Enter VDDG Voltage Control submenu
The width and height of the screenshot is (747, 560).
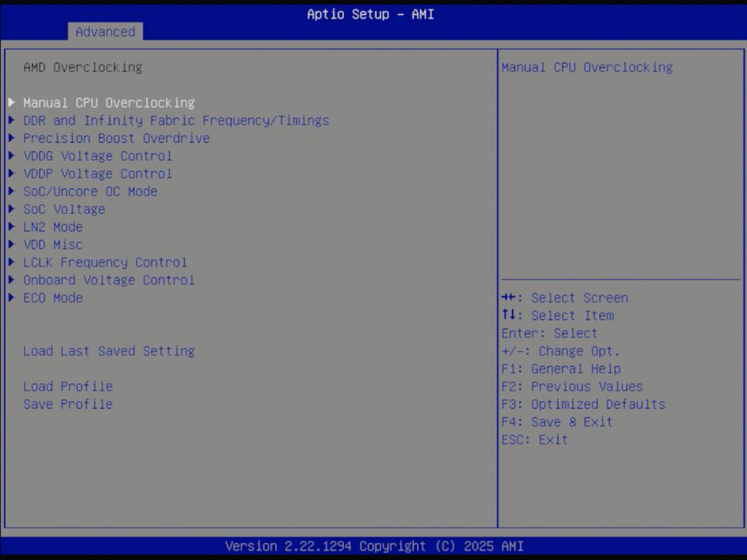pos(98,156)
